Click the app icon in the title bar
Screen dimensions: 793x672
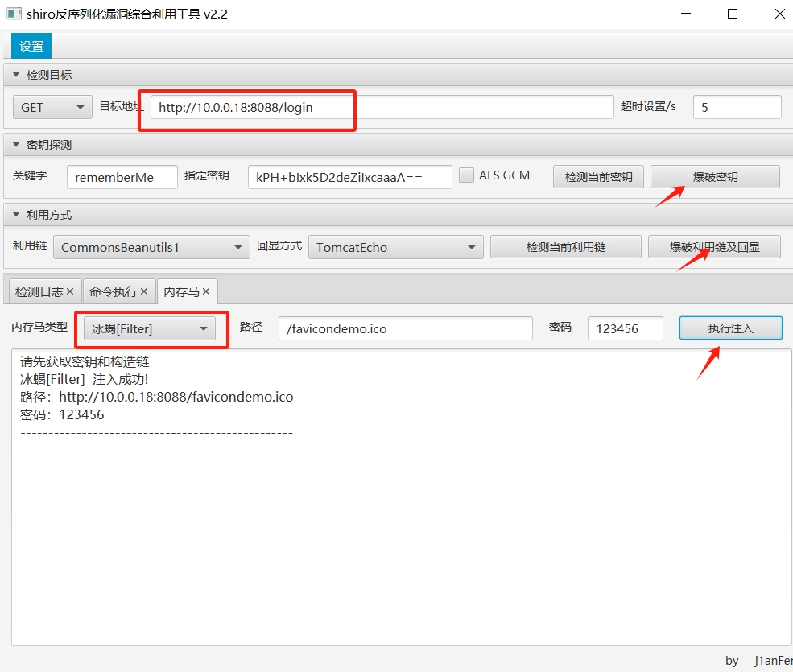click(14, 14)
